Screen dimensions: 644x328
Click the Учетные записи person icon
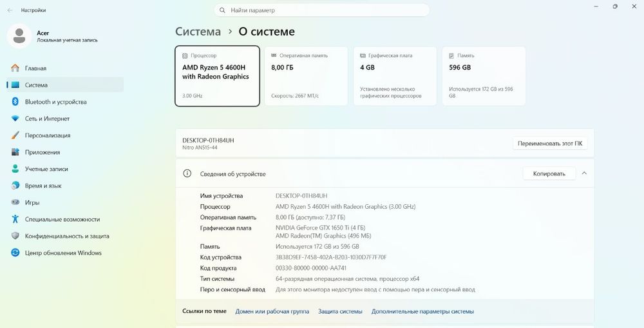pos(15,169)
